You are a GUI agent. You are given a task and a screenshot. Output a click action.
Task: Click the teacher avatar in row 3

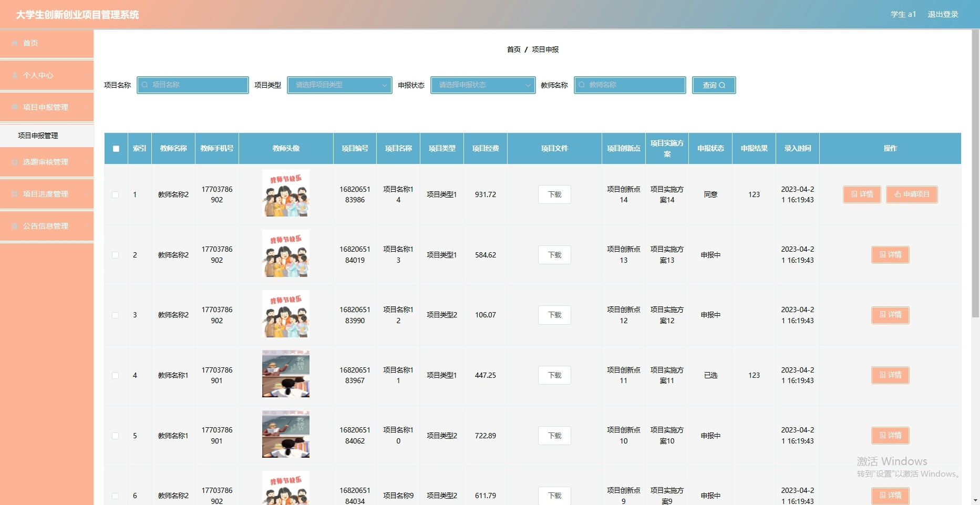click(x=286, y=314)
